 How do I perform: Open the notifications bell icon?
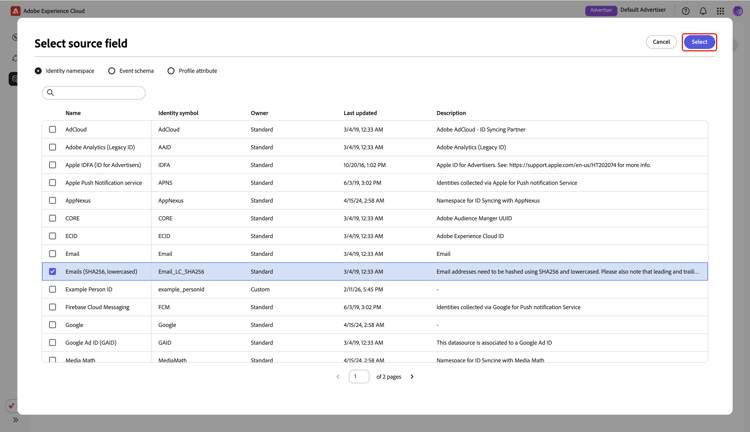(703, 11)
